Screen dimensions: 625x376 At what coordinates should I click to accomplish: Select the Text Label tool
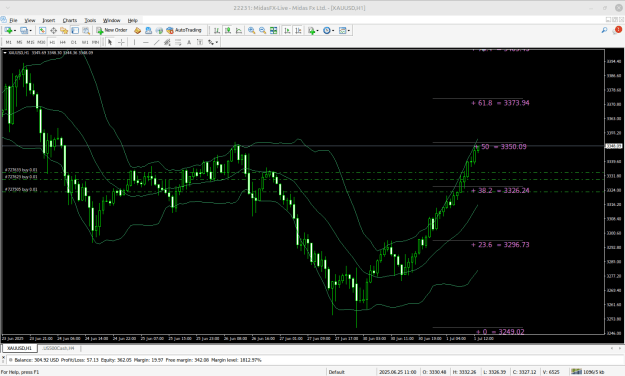(200, 42)
